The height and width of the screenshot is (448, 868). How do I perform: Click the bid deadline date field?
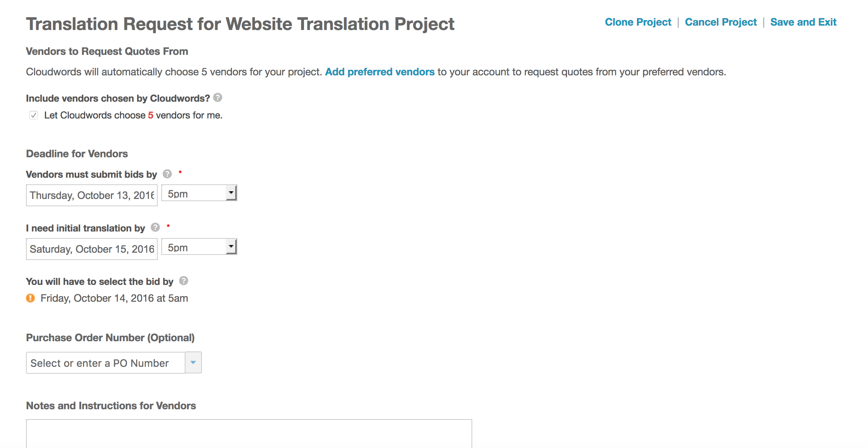(91, 195)
